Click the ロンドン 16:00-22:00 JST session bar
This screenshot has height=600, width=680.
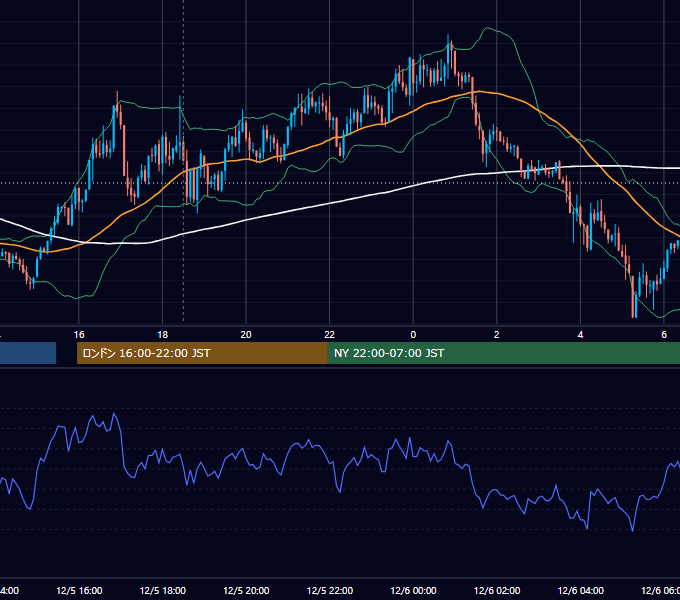pos(202,353)
